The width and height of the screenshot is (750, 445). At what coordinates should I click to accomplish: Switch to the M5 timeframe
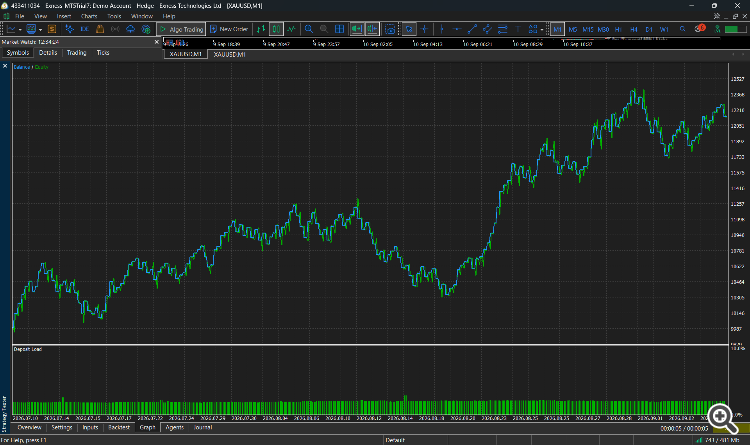coord(573,30)
